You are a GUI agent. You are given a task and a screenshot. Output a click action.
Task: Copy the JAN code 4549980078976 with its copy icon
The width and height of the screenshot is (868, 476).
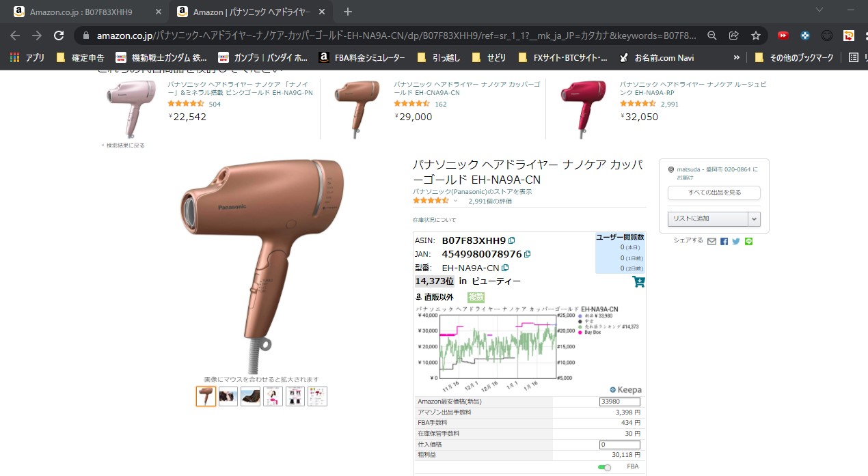click(x=527, y=254)
